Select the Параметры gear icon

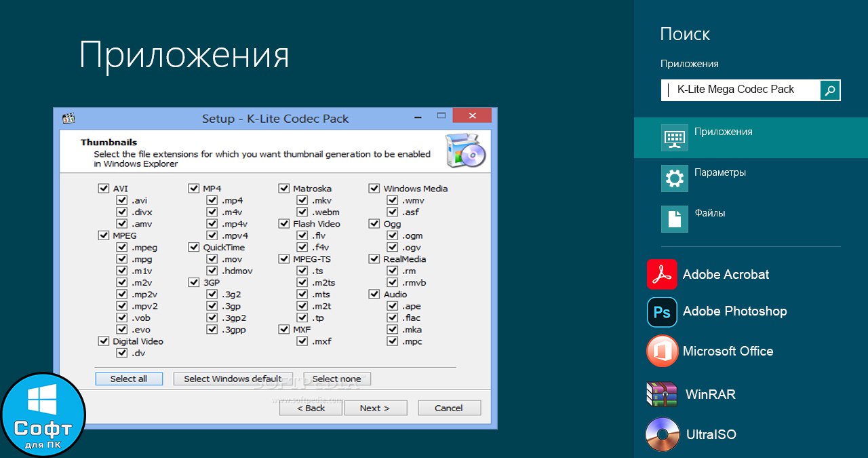point(675,178)
